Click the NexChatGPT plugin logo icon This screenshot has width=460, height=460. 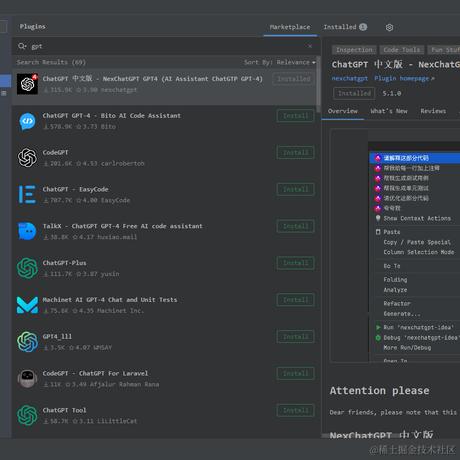click(x=27, y=84)
